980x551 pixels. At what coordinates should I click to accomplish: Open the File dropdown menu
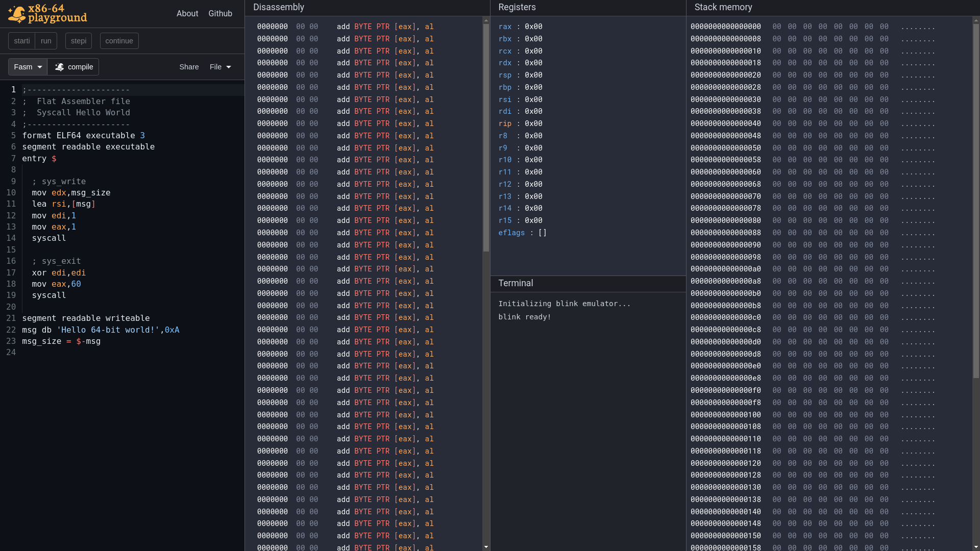[220, 67]
